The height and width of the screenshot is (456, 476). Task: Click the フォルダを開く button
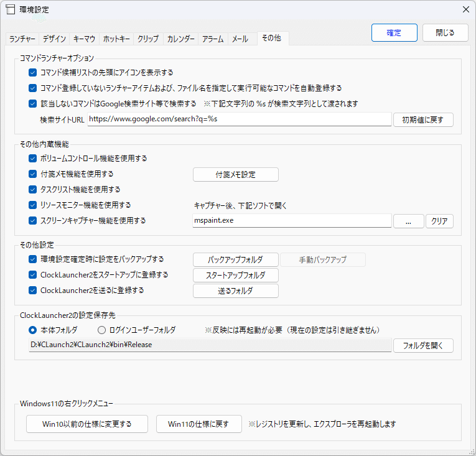[x=423, y=345]
